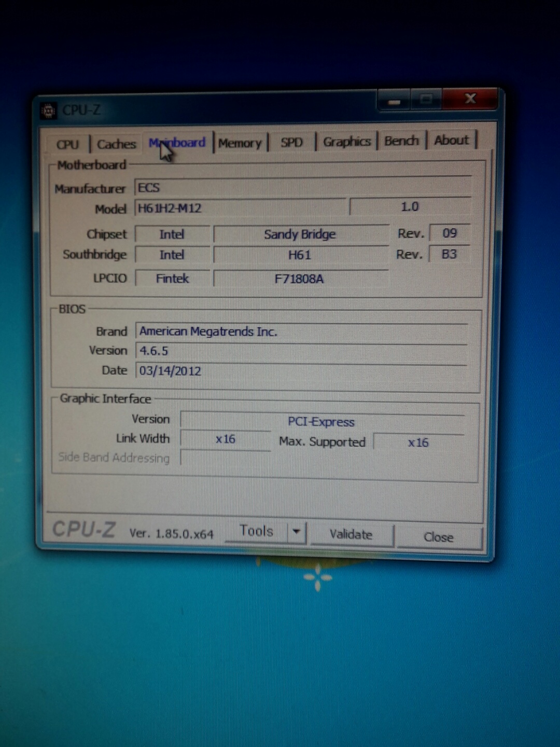Click the Close button at bottom
Viewport: 560px width, 747px height.
point(438,537)
